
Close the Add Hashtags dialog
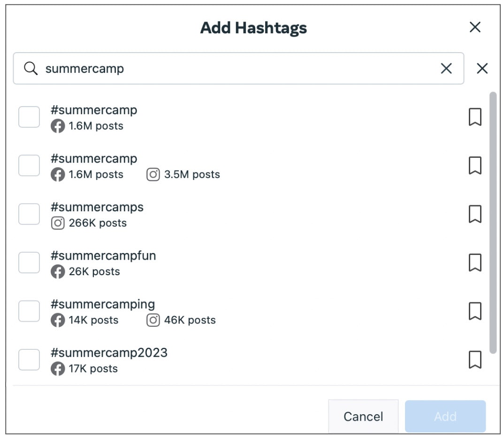point(475,27)
